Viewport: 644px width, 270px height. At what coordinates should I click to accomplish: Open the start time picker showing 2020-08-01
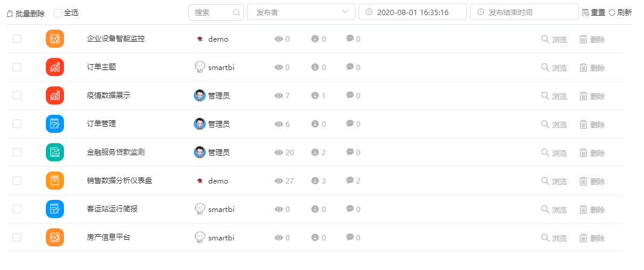click(413, 12)
